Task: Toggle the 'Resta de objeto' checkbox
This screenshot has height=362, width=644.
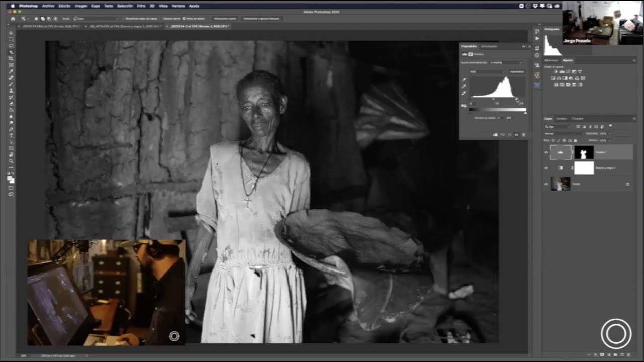Action: 185,19
